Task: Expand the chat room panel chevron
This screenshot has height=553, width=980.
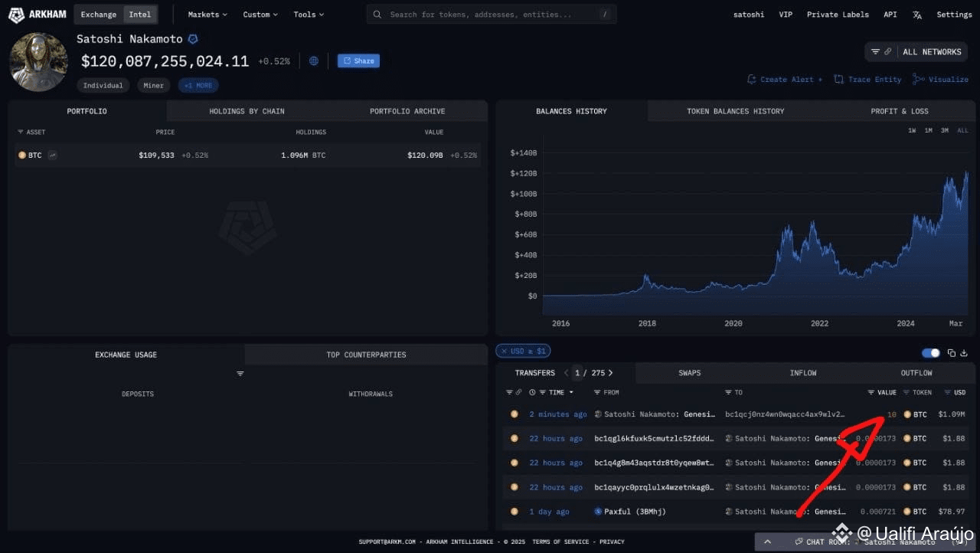Action: [768, 542]
